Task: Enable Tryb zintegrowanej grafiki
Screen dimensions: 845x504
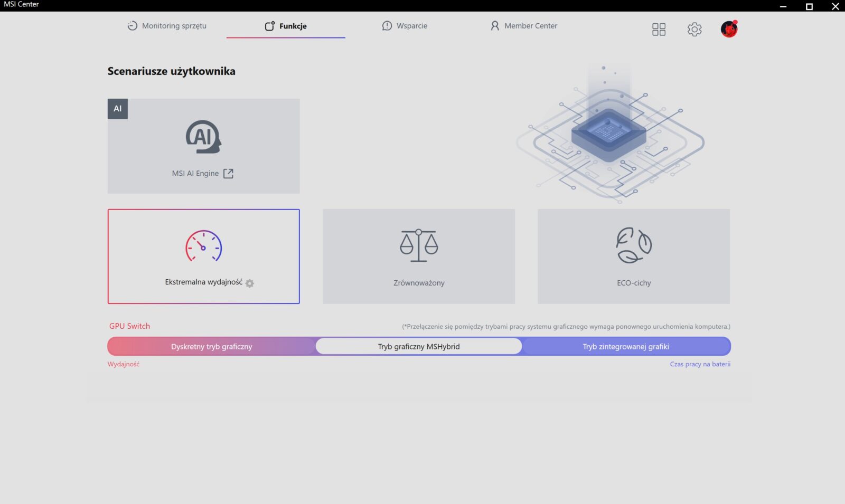Action: click(626, 347)
